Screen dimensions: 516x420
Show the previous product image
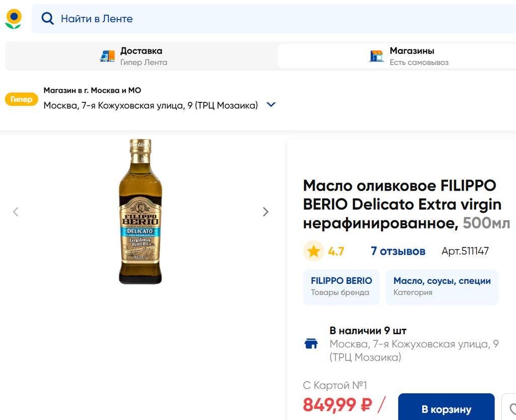(x=16, y=212)
